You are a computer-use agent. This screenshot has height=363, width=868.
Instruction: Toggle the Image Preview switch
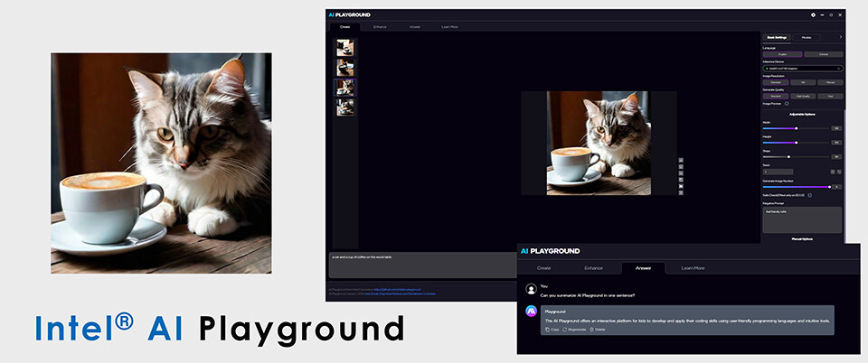[786, 103]
